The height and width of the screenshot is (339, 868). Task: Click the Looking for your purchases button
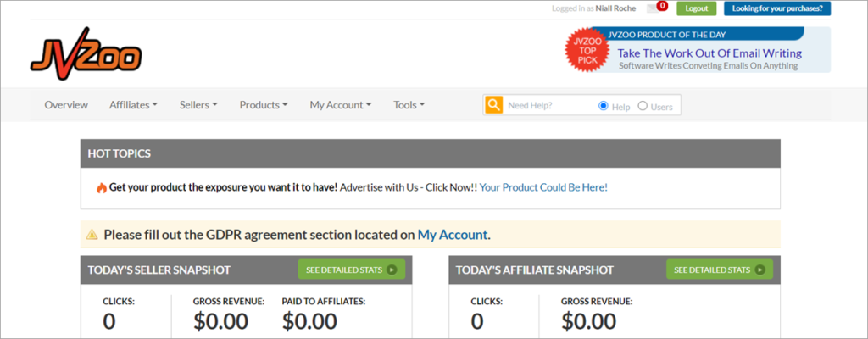(777, 8)
